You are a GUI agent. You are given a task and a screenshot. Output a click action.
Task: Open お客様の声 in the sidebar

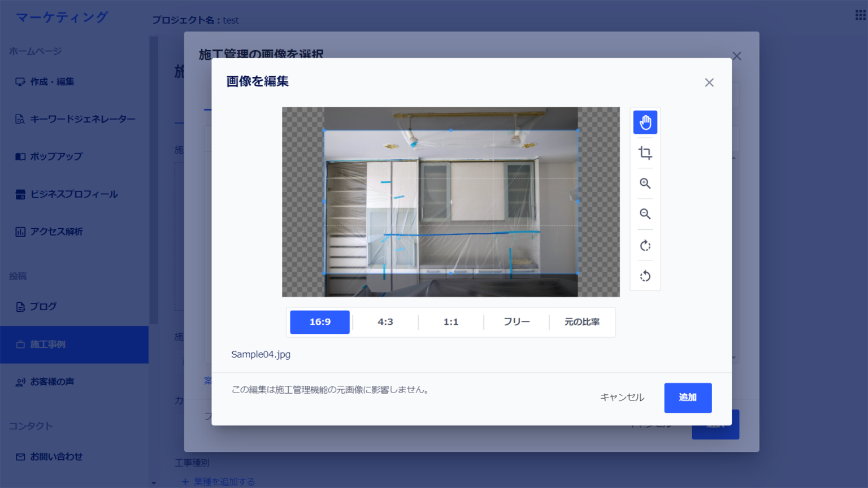coord(74,382)
